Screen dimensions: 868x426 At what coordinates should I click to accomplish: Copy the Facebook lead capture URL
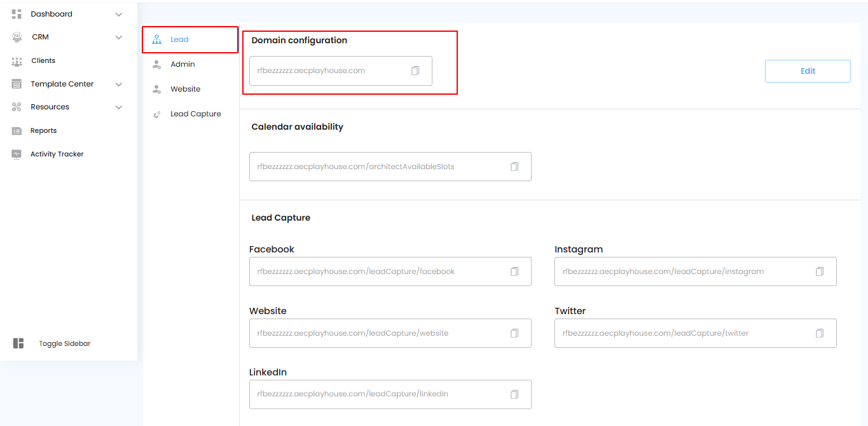[514, 271]
